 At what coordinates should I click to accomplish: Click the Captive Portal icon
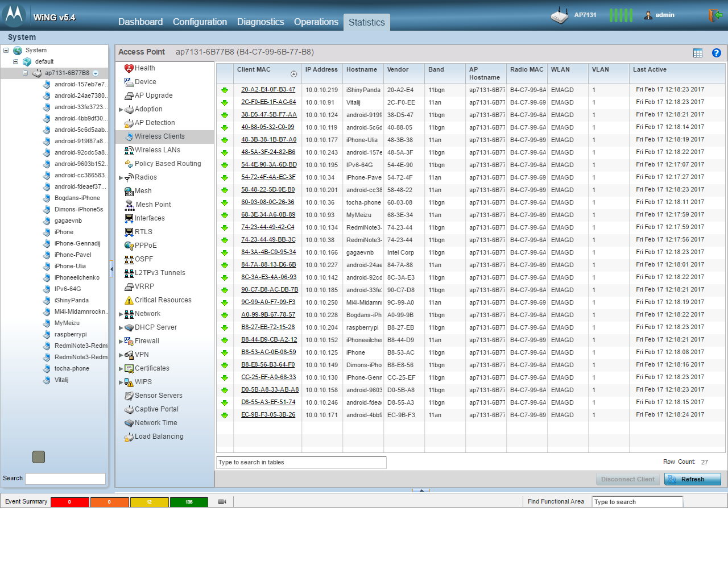129,409
